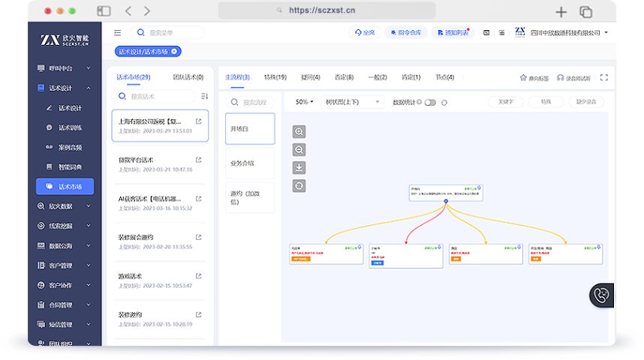Click the zoom in magnifier icon

[299, 132]
